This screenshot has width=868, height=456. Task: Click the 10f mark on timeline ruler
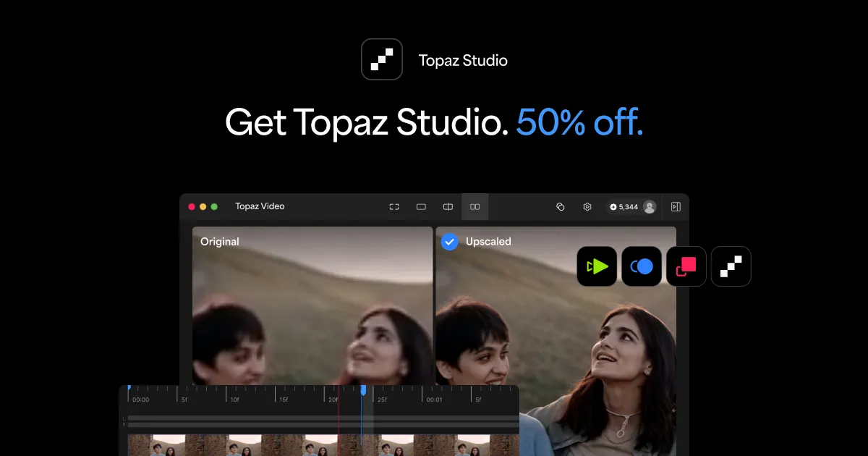(234, 400)
